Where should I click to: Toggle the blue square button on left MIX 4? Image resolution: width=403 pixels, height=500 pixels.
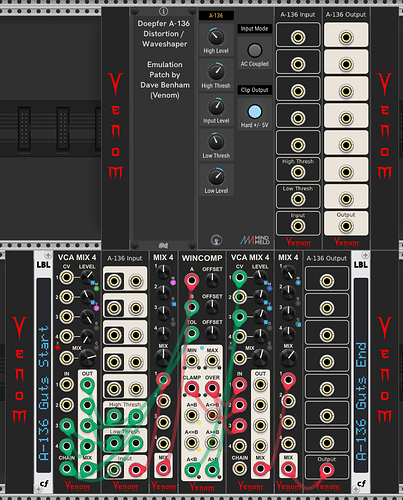click(174, 304)
